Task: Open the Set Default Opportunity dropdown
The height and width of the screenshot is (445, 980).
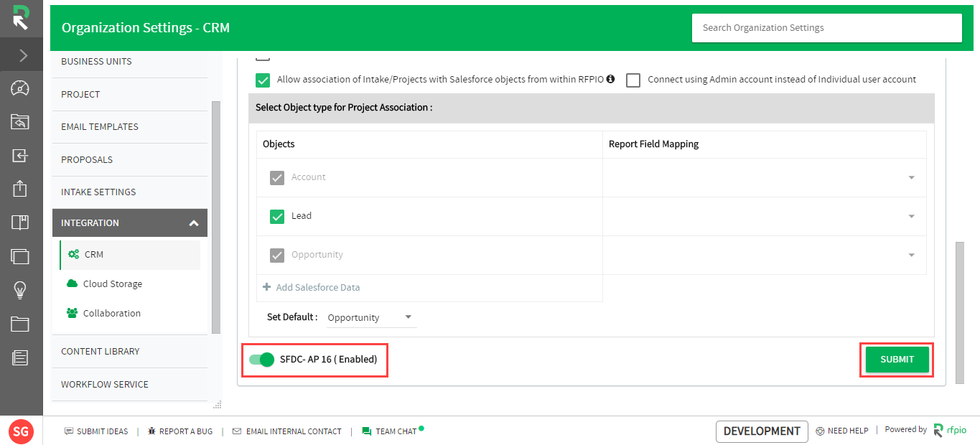Action: pyautogui.click(x=371, y=317)
